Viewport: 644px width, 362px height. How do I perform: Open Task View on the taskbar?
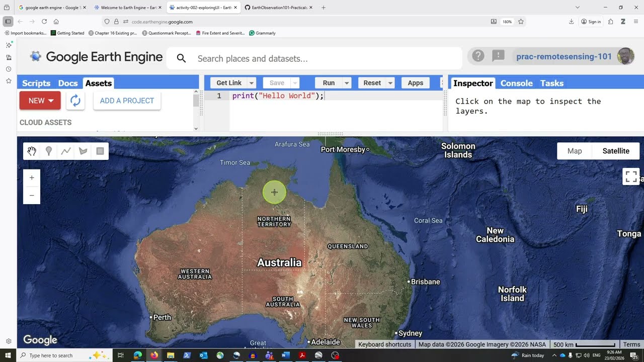(121, 355)
